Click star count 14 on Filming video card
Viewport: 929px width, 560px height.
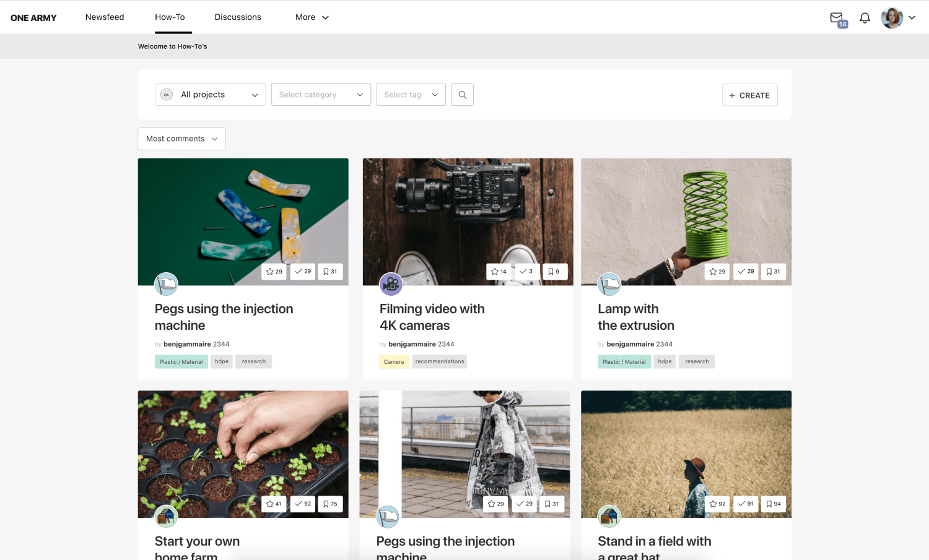pos(499,272)
